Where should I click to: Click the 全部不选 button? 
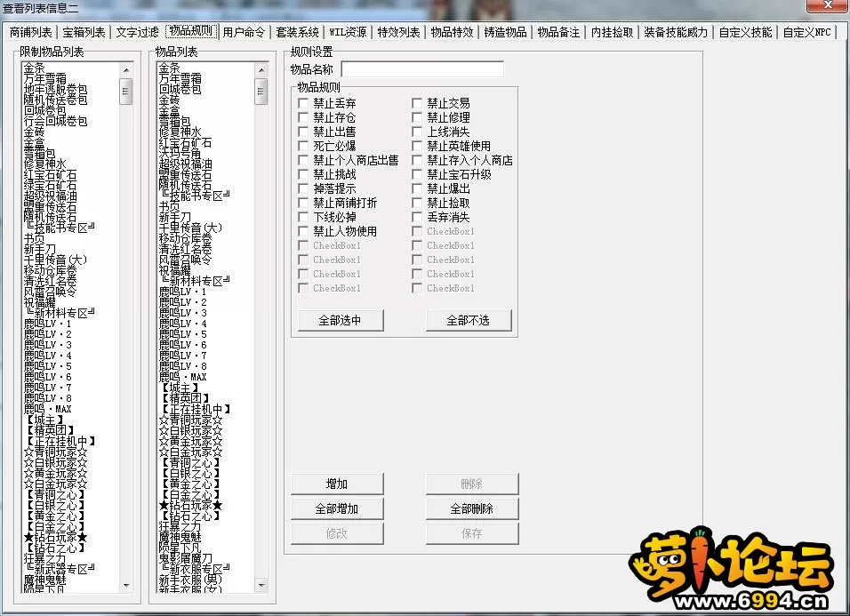(469, 320)
